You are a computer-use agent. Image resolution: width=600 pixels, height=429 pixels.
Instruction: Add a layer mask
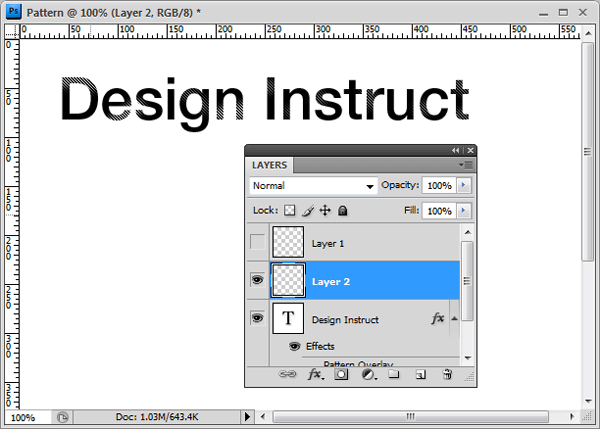tap(341, 374)
